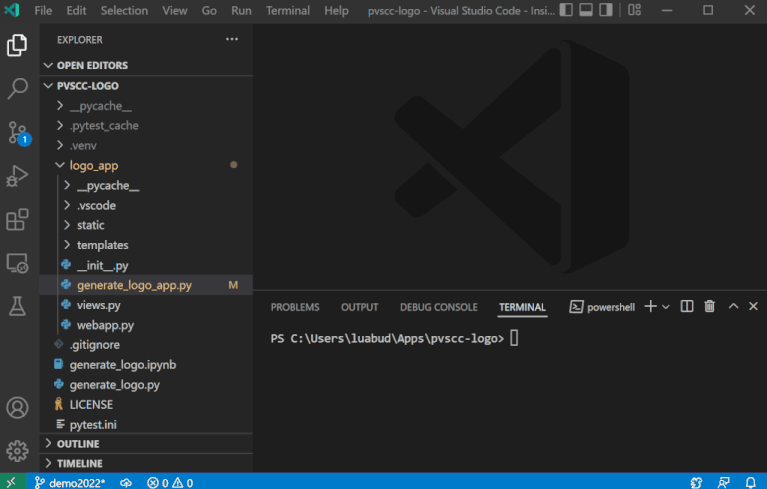Screen dimensions: 767x489
Task: Open terminal launch profile dropdown arrow
Action: pyautogui.click(x=666, y=307)
